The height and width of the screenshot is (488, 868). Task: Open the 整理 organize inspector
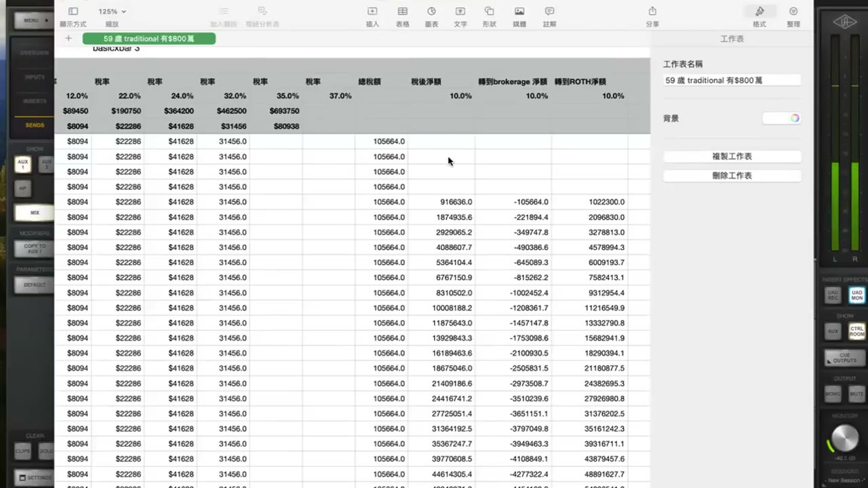click(x=793, y=12)
